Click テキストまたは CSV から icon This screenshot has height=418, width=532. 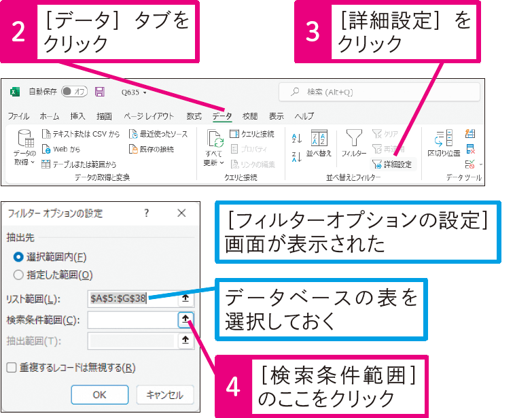click(x=46, y=134)
